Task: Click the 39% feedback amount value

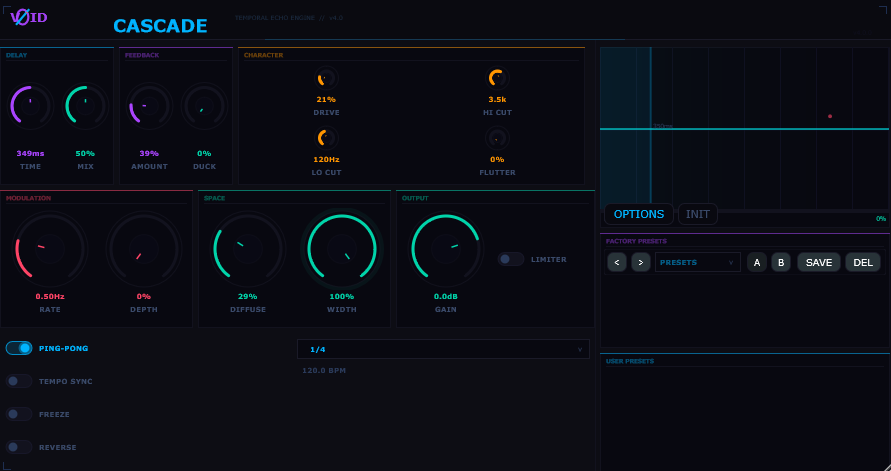Action: [x=149, y=153]
